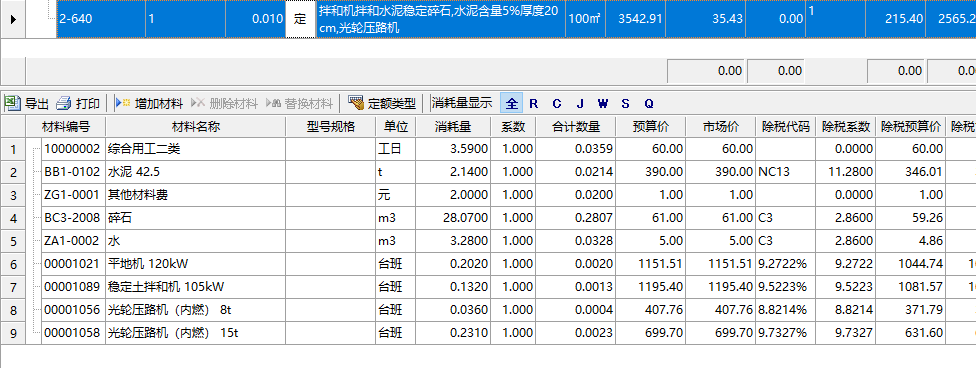976x368 pixels.
Task: Click material code ZG1-0001
Action: click(73, 196)
